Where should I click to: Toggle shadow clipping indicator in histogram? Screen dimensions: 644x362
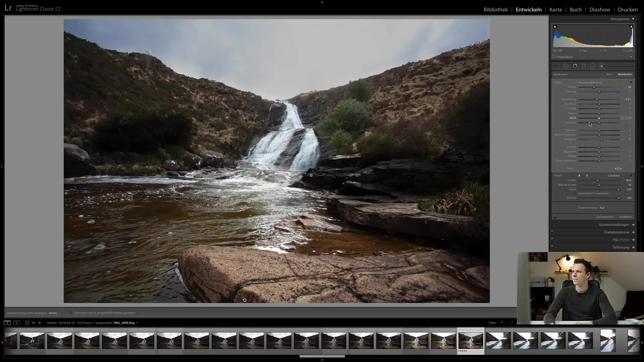tap(555, 26)
